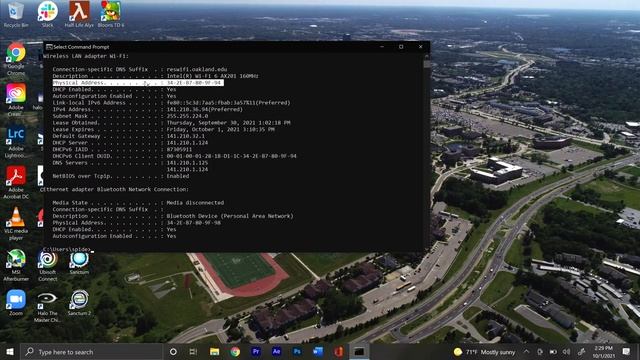Viewport: 640px width, 360px height.
Task: Open Photoshop from the taskbar
Action: tap(297, 351)
